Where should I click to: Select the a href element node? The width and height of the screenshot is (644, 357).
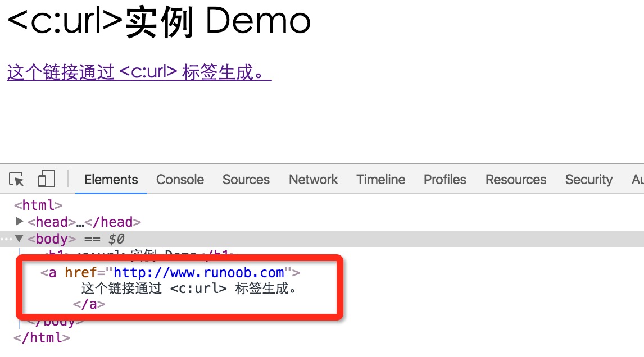coord(53,273)
